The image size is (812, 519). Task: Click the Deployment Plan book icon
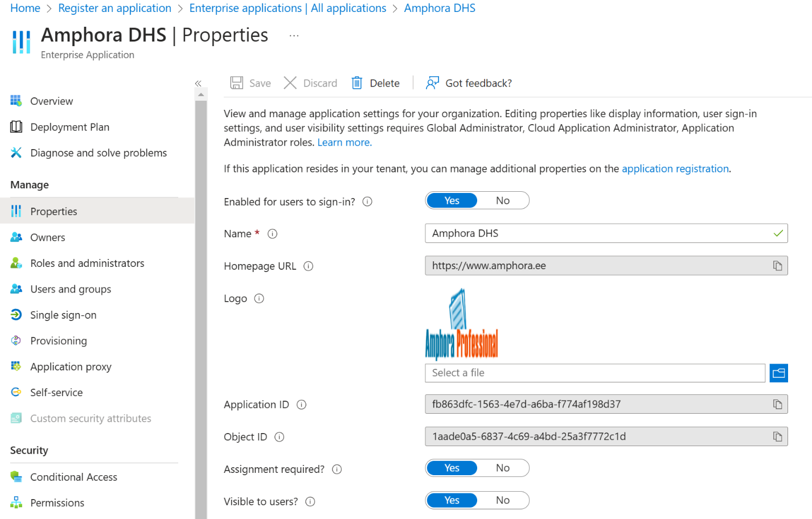click(16, 127)
